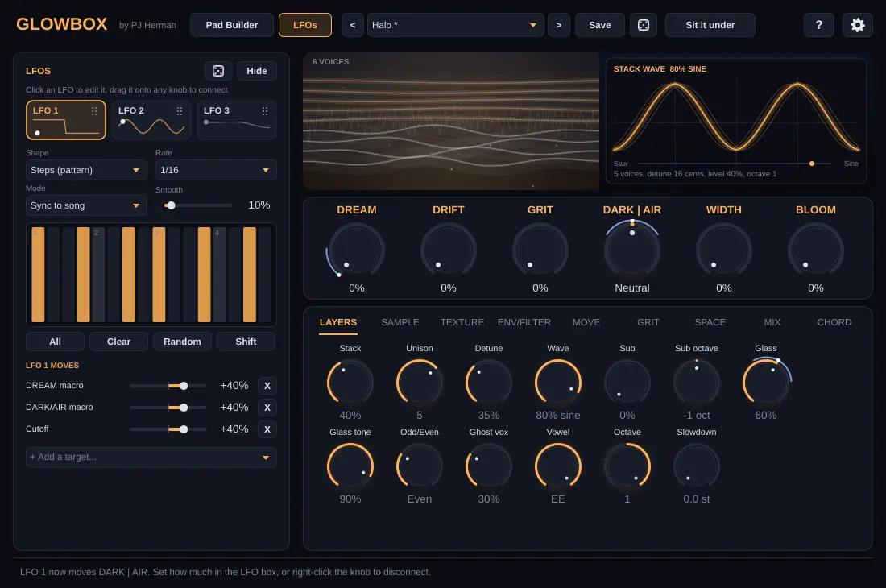This screenshot has width=886, height=588.
Task: Open the Halo preset dropdown
Action: pos(455,25)
